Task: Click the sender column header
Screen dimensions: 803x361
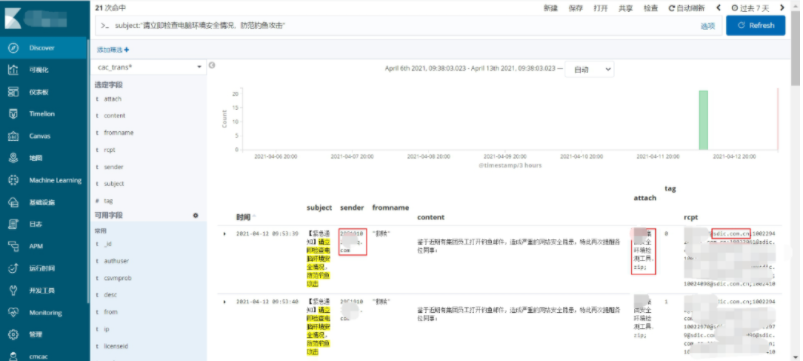Action: [352, 208]
